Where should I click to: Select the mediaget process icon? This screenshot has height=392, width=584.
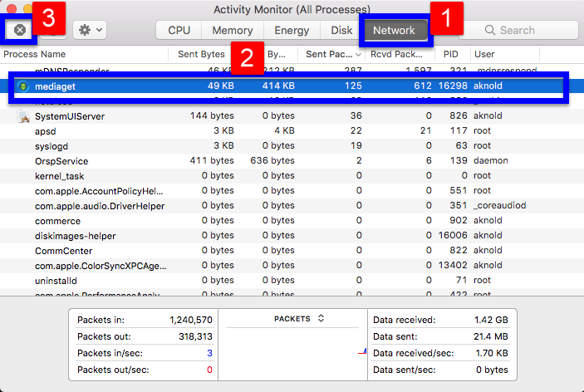coord(23,86)
